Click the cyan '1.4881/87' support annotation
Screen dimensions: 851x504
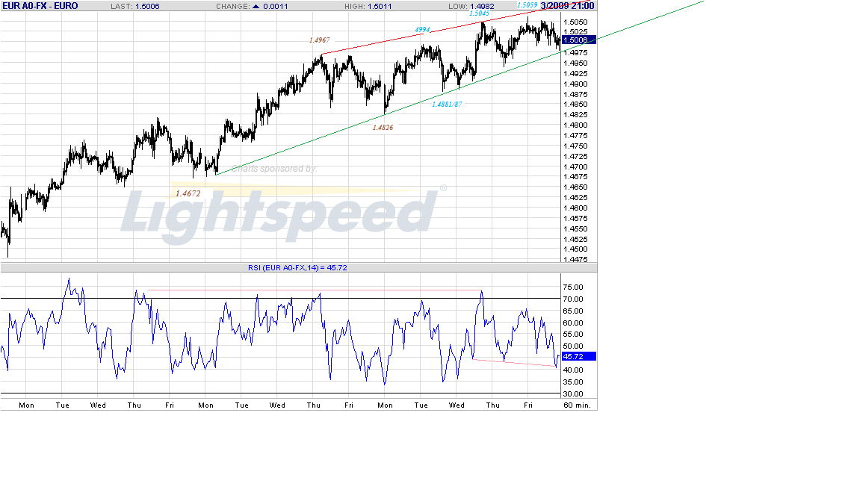tap(447, 105)
